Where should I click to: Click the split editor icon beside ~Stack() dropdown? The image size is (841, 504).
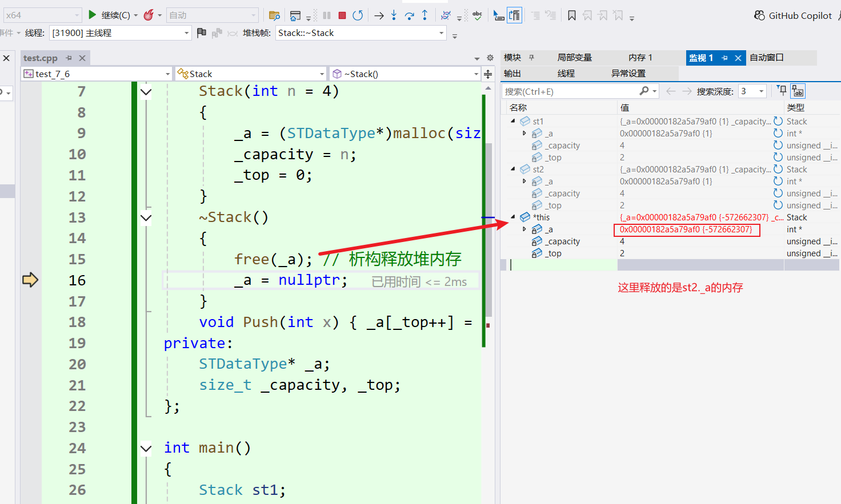(x=488, y=74)
